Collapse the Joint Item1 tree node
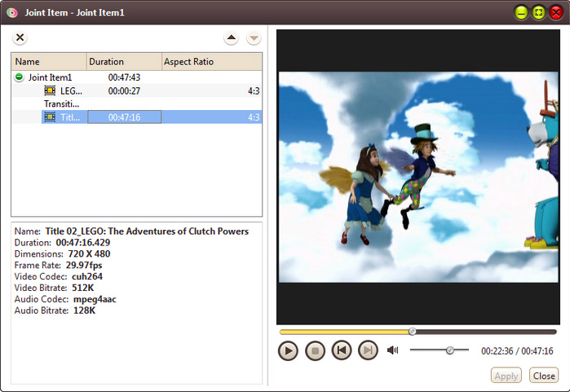The image size is (570, 392). (19, 77)
